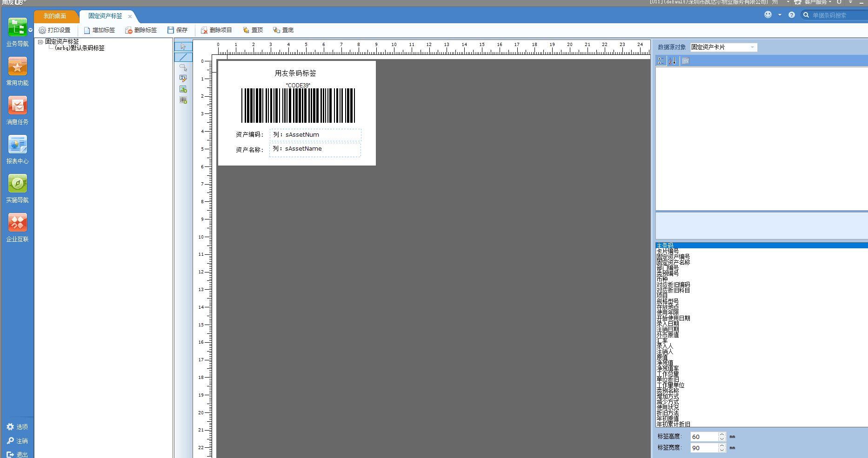Collapse the 固定资产标签 tree node
The height and width of the screenshot is (458, 868).
tap(40, 42)
